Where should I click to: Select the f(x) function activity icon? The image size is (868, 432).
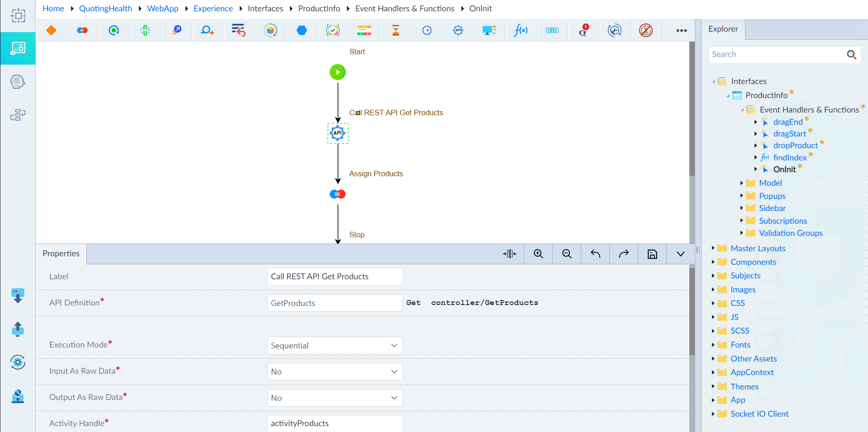[x=521, y=30]
